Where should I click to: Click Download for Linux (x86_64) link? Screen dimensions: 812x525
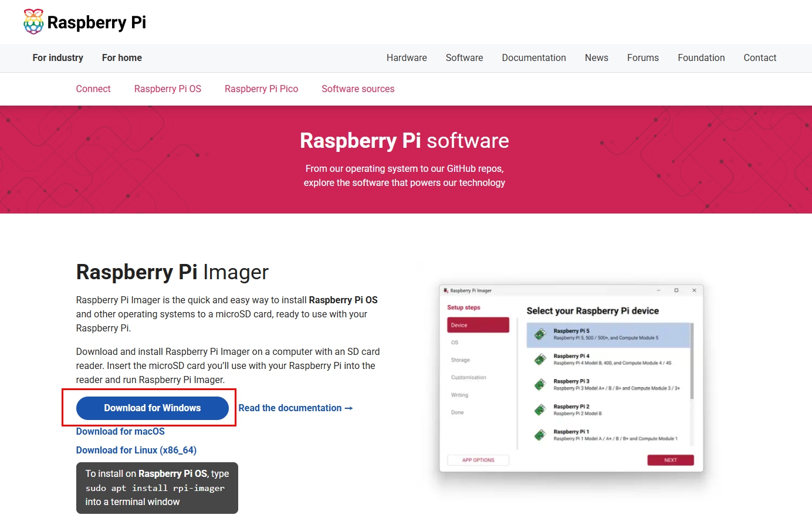(x=136, y=450)
